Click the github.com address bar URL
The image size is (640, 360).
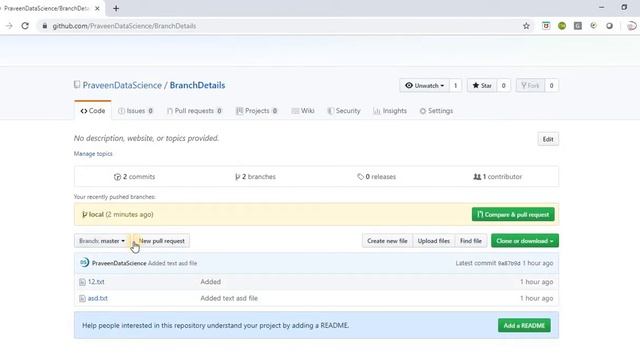point(124,26)
